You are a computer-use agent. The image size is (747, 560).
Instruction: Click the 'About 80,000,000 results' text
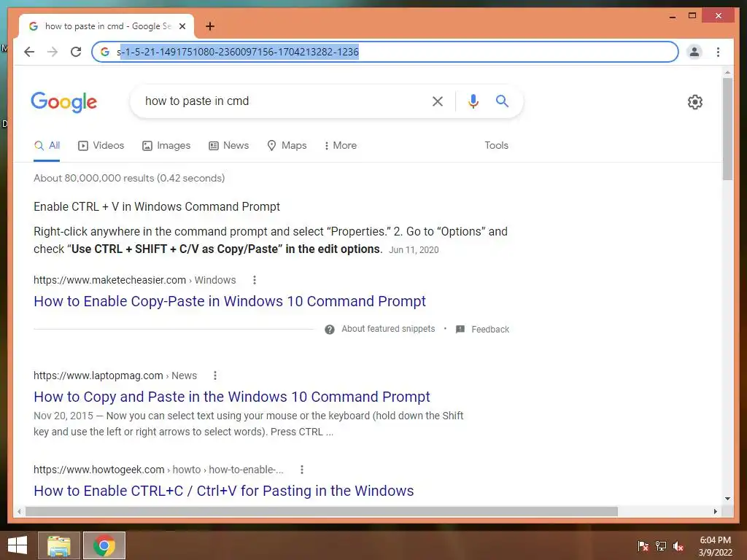[x=129, y=178]
